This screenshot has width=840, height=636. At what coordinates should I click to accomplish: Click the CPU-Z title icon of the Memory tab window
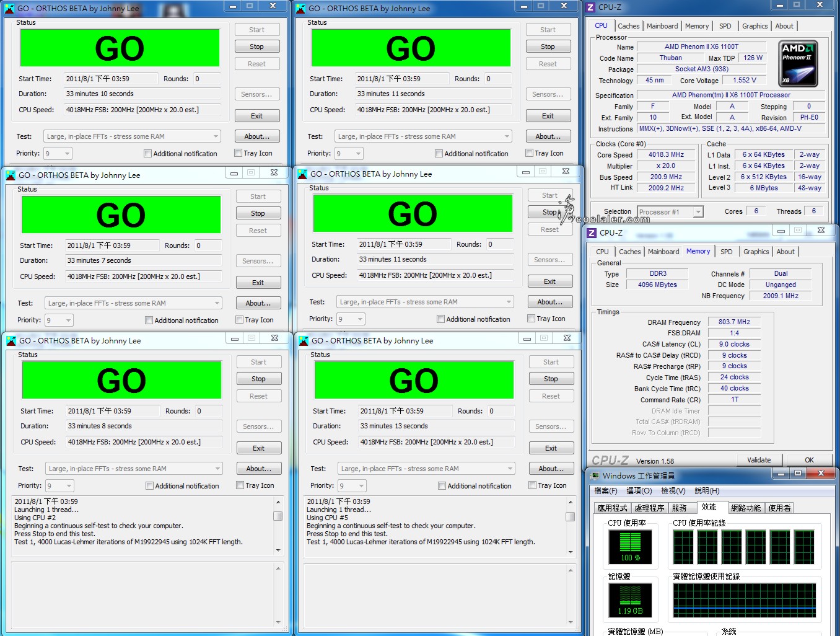click(592, 233)
